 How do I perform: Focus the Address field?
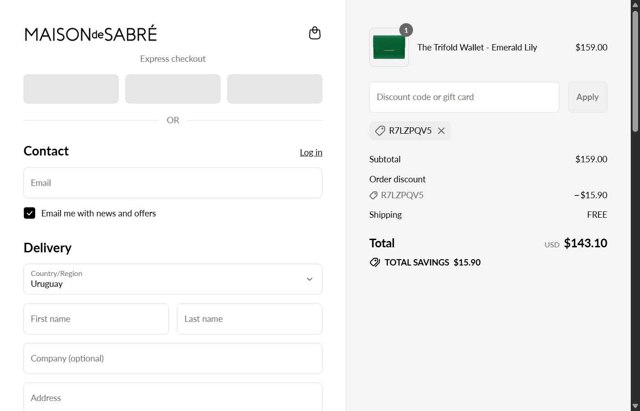click(x=173, y=397)
